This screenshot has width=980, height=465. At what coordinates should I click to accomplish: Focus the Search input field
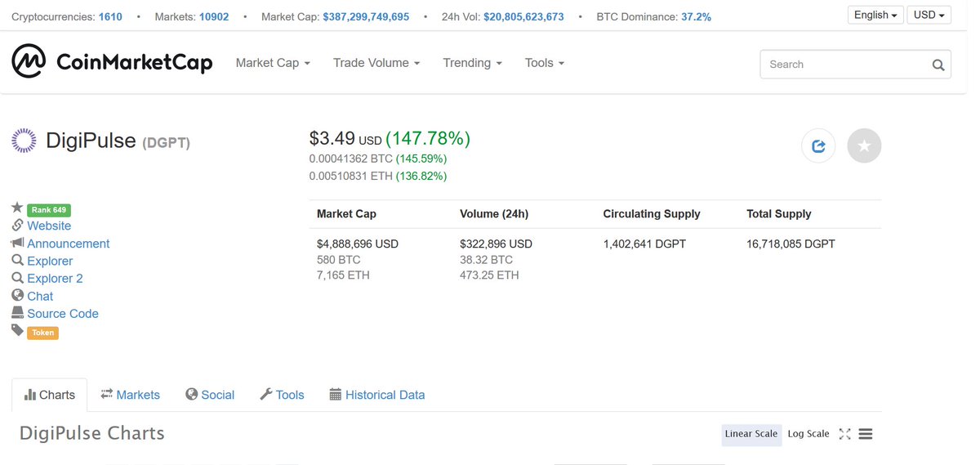(x=855, y=65)
